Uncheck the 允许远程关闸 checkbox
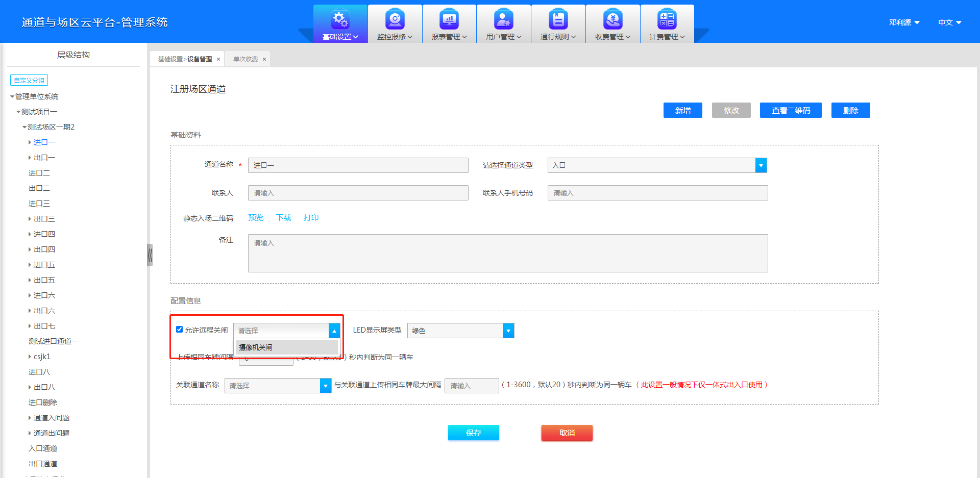The image size is (980, 478). pos(180,330)
